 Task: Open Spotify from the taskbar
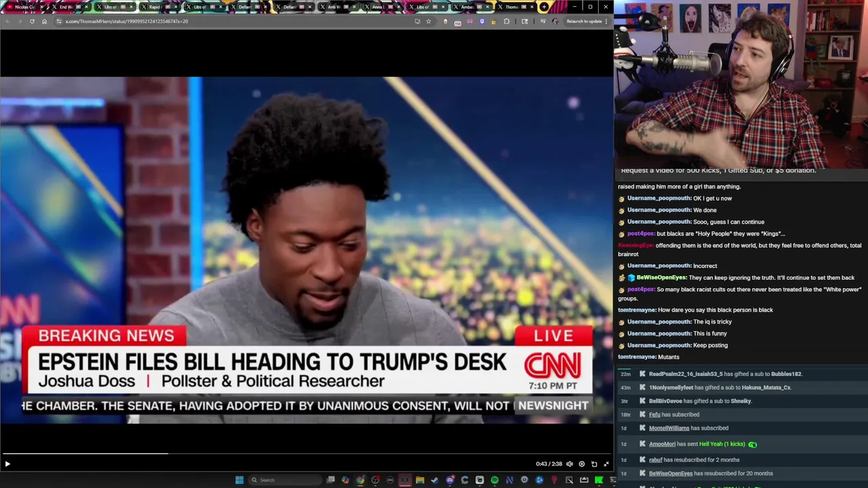(494, 480)
